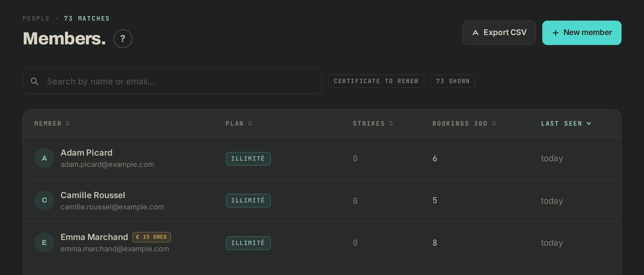Click Camille Roussel's strikes value 0
The width and height of the screenshot is (644, 275).
355,201
